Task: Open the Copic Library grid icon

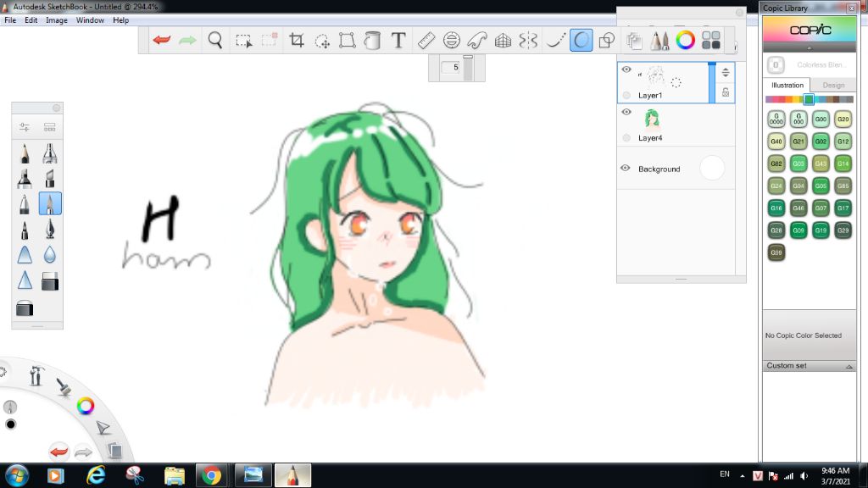Action: (x=711, y=40)
